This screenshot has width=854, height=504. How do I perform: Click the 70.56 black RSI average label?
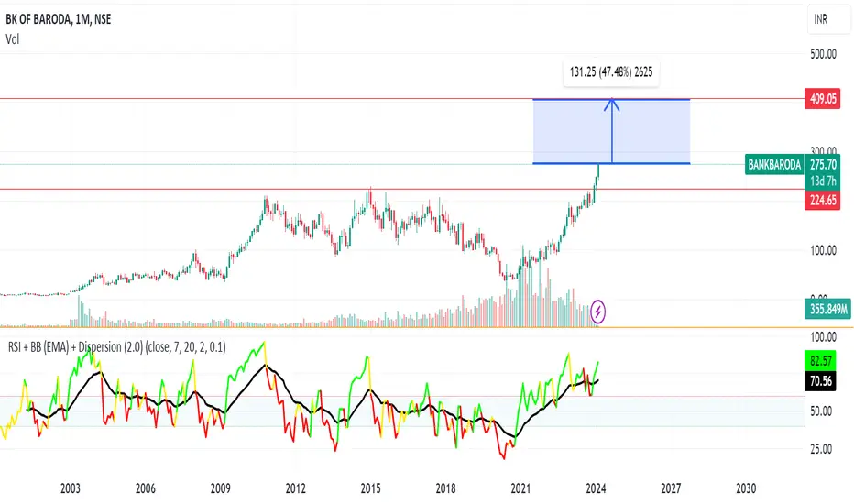pyautogui.click(x=820, y=381)
